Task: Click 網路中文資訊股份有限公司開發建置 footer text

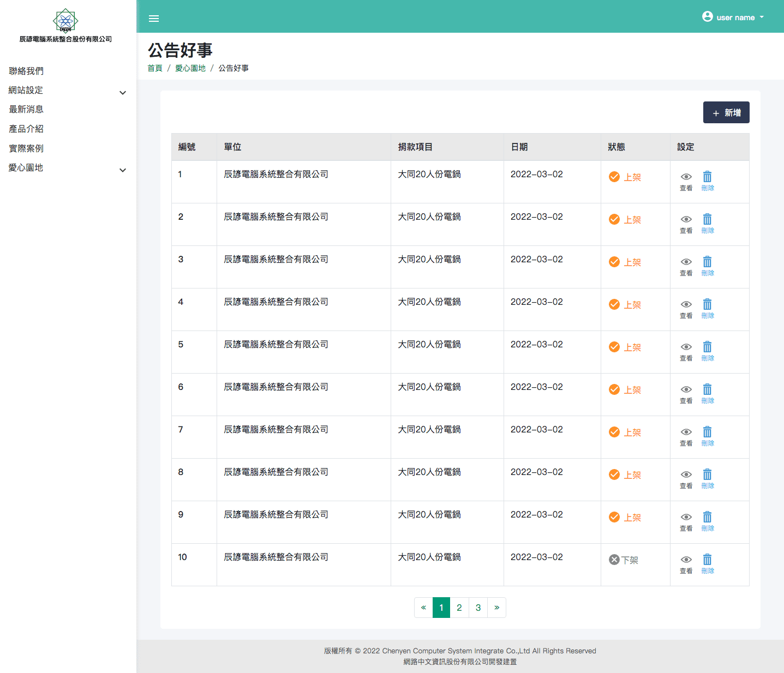Action: (x=460, y=662)
